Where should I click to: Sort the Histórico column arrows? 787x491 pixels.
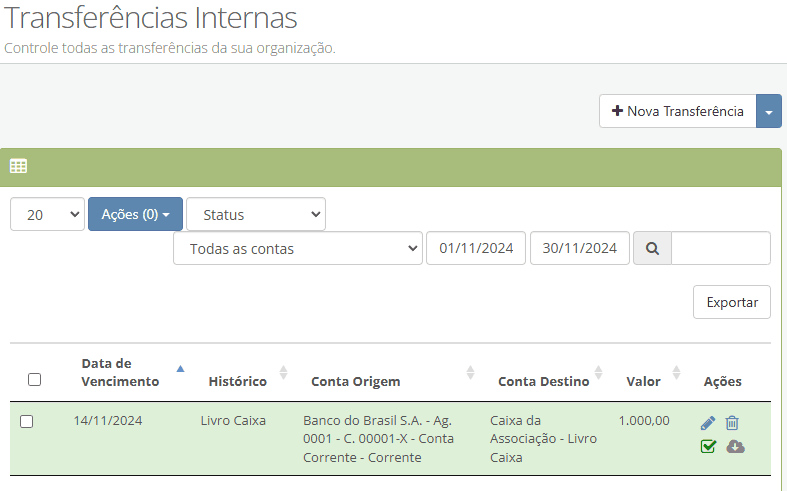pyautogui.click(x=284, y=373)
